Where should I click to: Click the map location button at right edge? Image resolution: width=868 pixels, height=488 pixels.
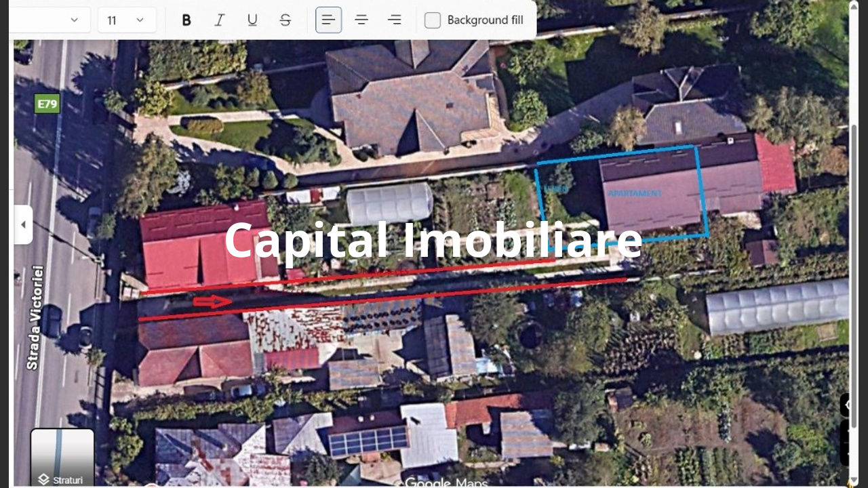(x=848, y=405)
